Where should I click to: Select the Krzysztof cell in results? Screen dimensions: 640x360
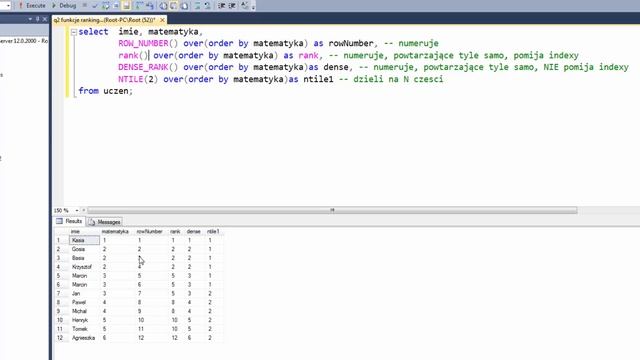[x=84, y=267]
